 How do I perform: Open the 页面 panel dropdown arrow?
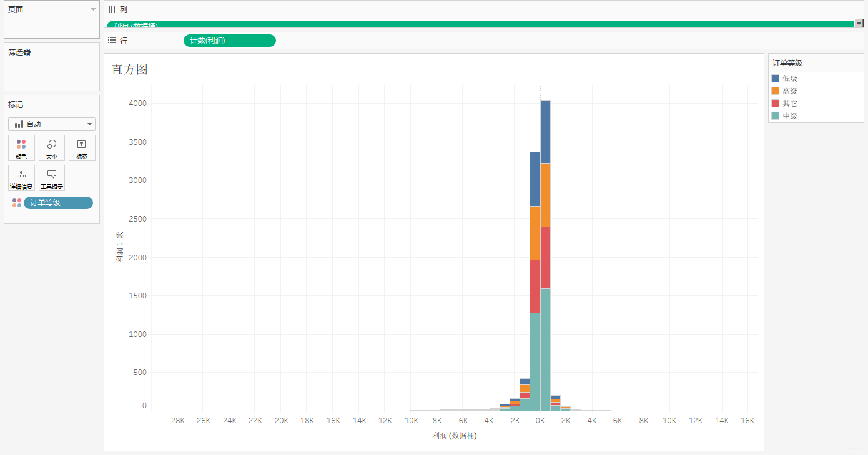pyautogui.click(x=93, y=9)
